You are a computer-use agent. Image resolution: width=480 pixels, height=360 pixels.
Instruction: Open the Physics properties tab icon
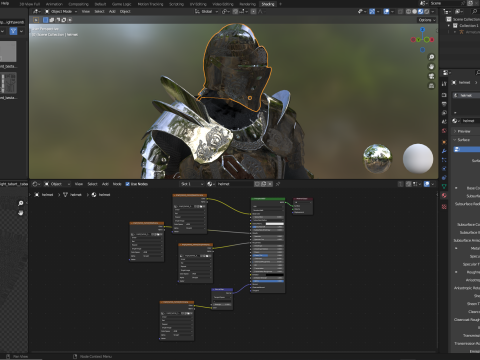tap(444, 169)
